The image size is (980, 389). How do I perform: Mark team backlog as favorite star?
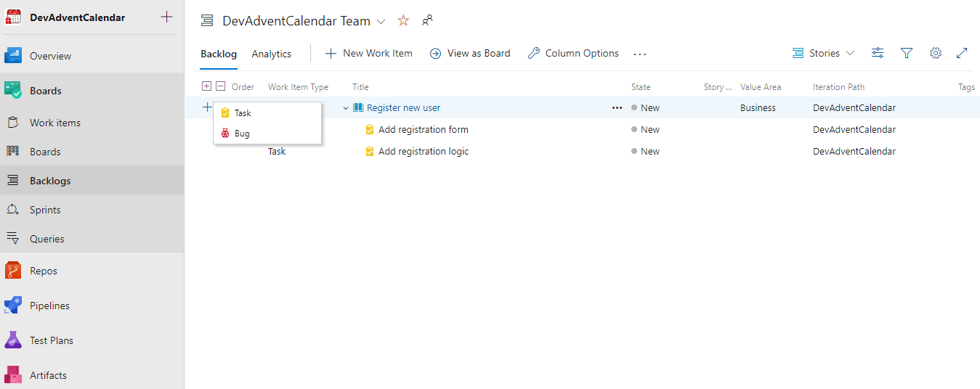click(x=403, y=21)
